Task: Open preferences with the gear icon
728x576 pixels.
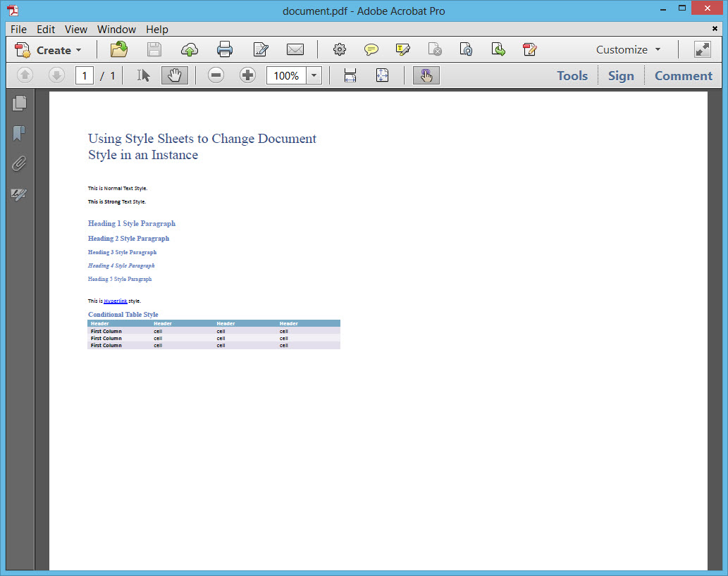Action: 340,49
